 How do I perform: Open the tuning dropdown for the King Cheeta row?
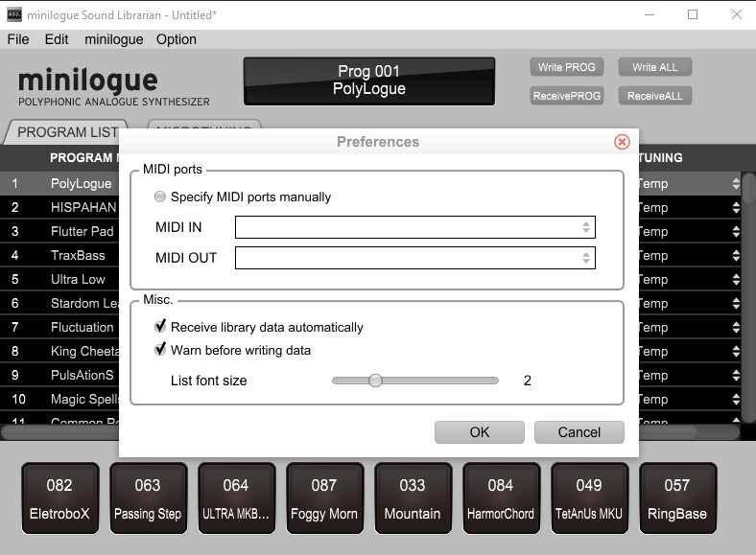click(x=736, y=351)
